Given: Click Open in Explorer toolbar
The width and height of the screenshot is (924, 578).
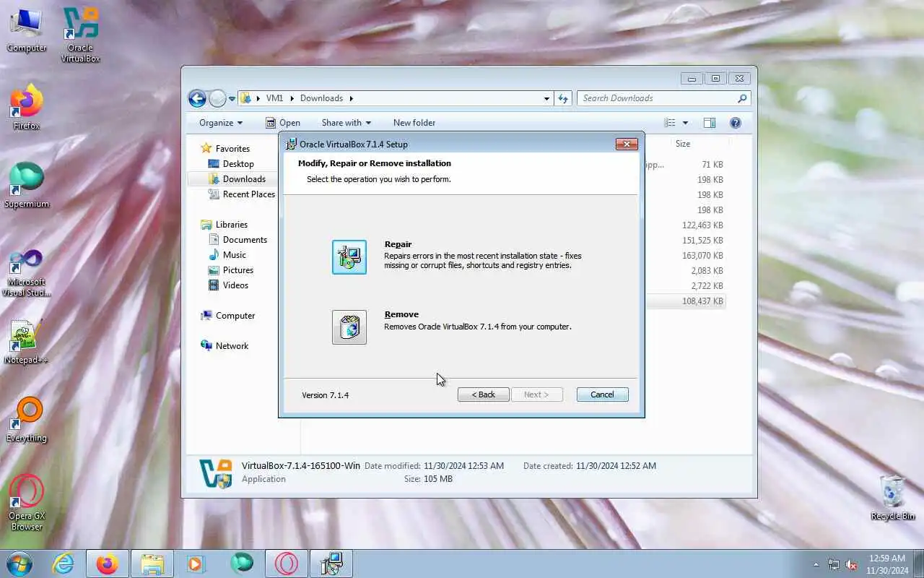Looking at the screenshot, I should coord(282,123).
